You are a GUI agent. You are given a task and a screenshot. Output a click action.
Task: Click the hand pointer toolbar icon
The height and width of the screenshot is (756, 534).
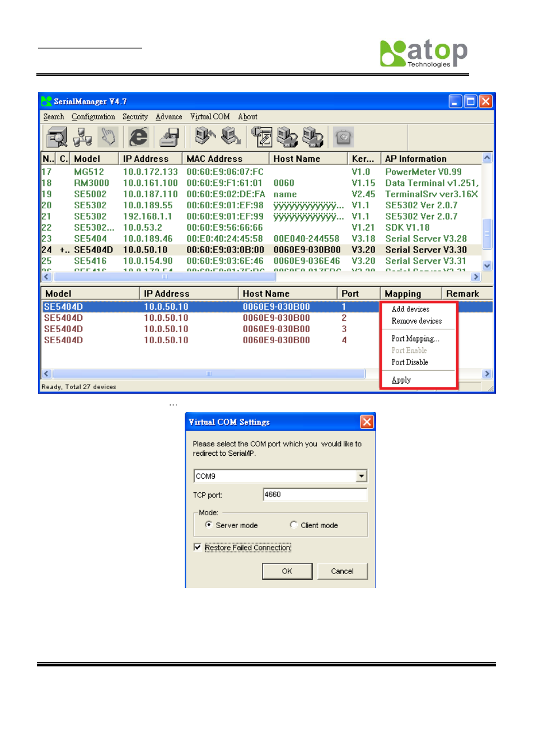click(108, 137)
